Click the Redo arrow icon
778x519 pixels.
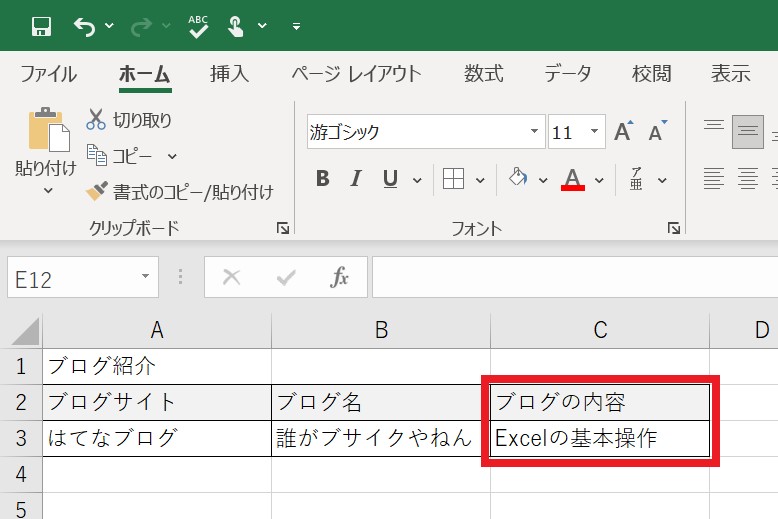pos(141,27)
